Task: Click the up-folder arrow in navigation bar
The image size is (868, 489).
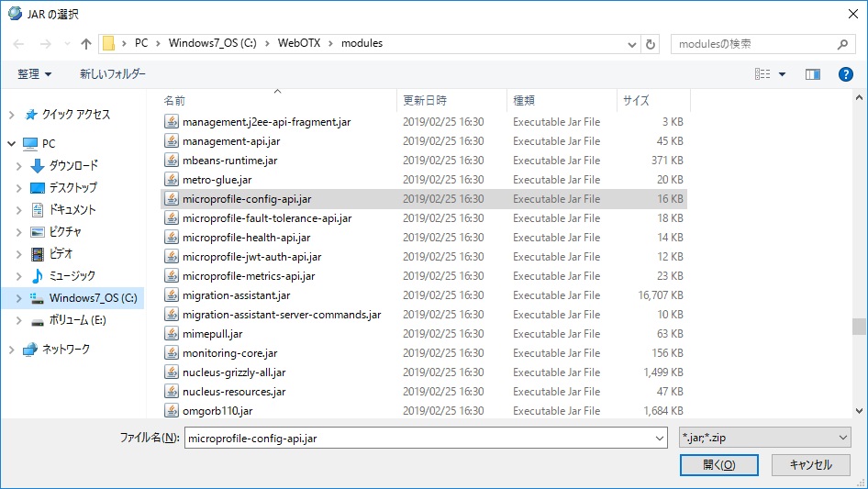Action: click(x=86, y=44)
